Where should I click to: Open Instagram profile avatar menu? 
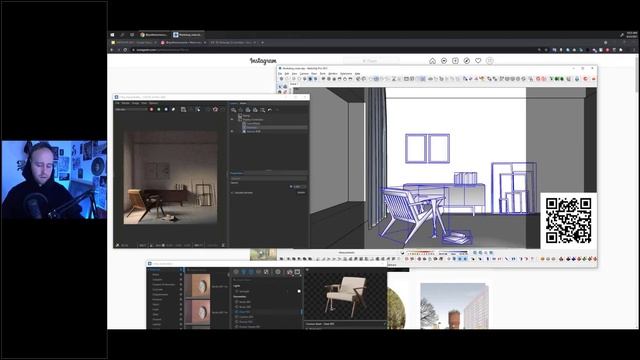pyautogui.click(x=489, y=61)
